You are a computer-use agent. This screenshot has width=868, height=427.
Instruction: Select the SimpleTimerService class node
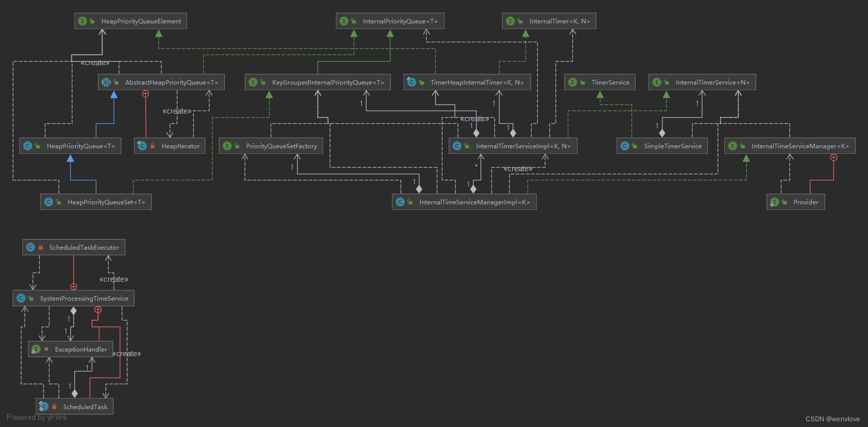[x=662, y=146]
